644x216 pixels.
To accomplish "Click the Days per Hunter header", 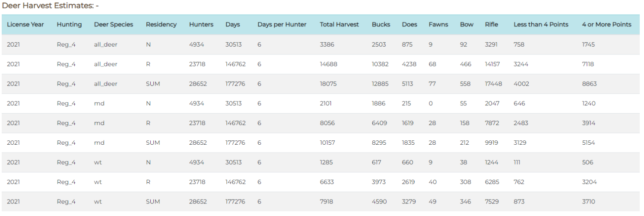I will tap(282, 25).
